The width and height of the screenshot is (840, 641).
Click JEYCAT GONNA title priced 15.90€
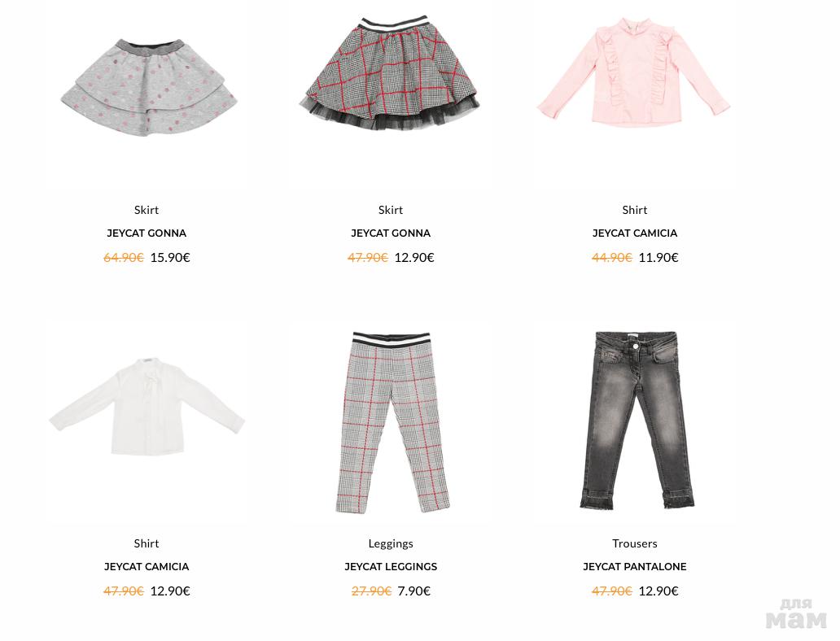[x=147, y=233]
